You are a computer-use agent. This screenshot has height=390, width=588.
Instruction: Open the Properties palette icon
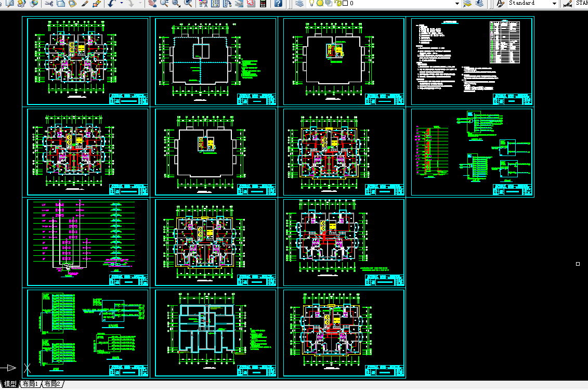tap(203, 3)
